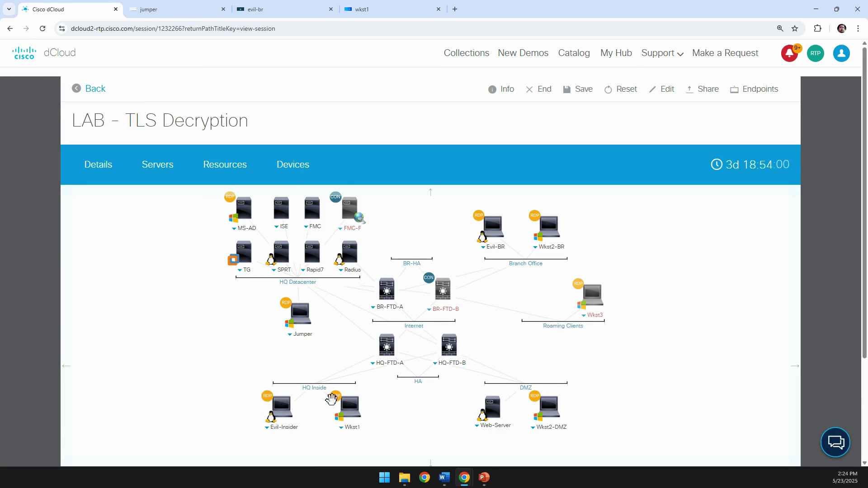Open File Explorer from taskbar
This screenshot has height=488, width=868.
[404, 478]
